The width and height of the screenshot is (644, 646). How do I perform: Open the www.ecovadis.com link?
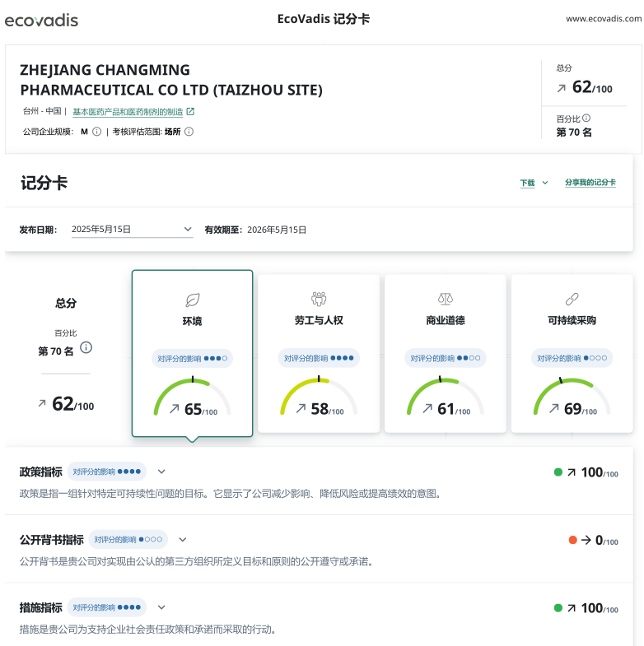[x=603, y=19]
